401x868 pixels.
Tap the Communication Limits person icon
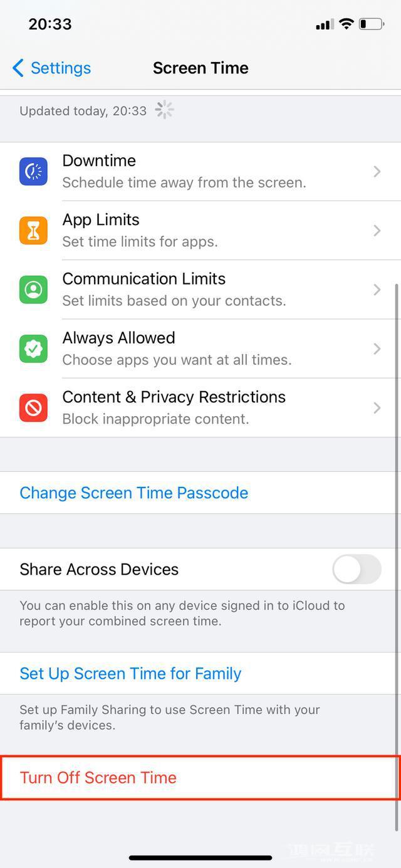[33, 290]
